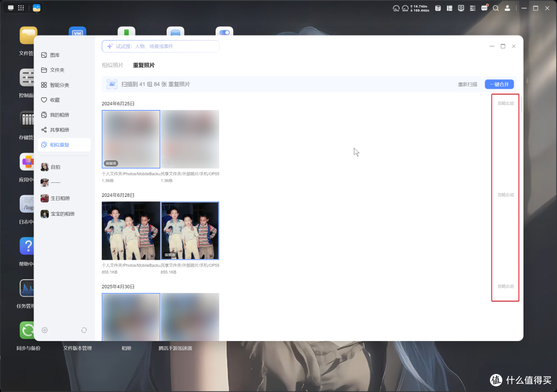This screenshot has width=557, height=392.
Task: Click the scan result text 扫描到 41 组
Action: click(x=156, y=84)
